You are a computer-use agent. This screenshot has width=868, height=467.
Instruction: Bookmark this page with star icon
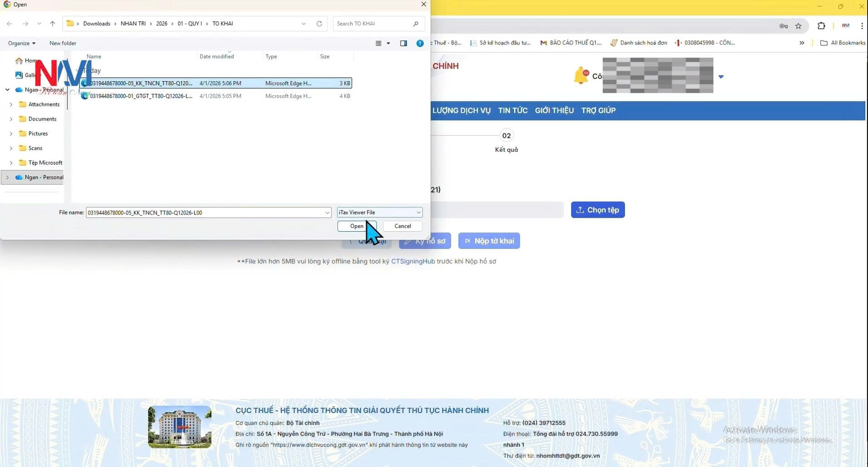798,26
